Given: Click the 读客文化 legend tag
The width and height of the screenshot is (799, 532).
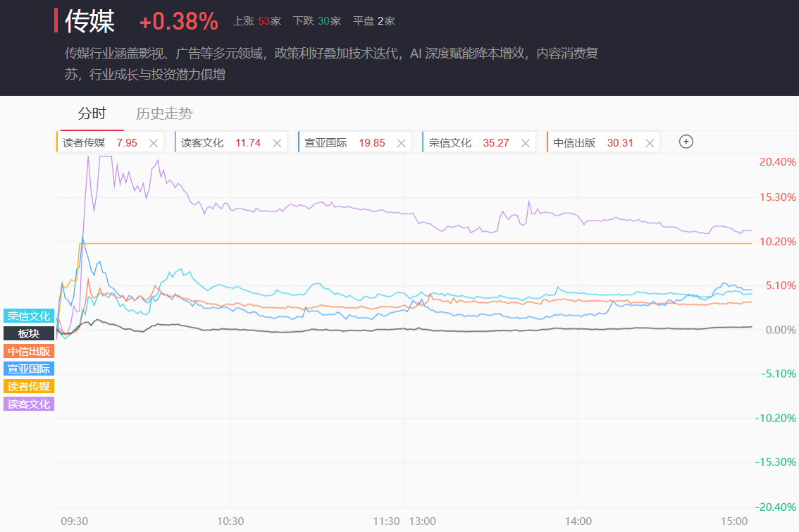Looking at the screenshot, I should coord(29,404).
